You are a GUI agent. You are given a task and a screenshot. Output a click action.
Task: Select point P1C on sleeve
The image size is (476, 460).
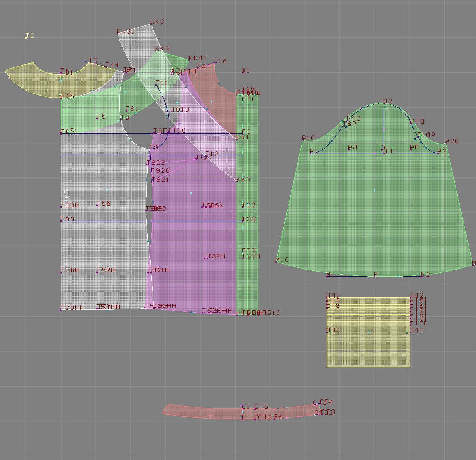pyautogui.click(x=303, y=140)
